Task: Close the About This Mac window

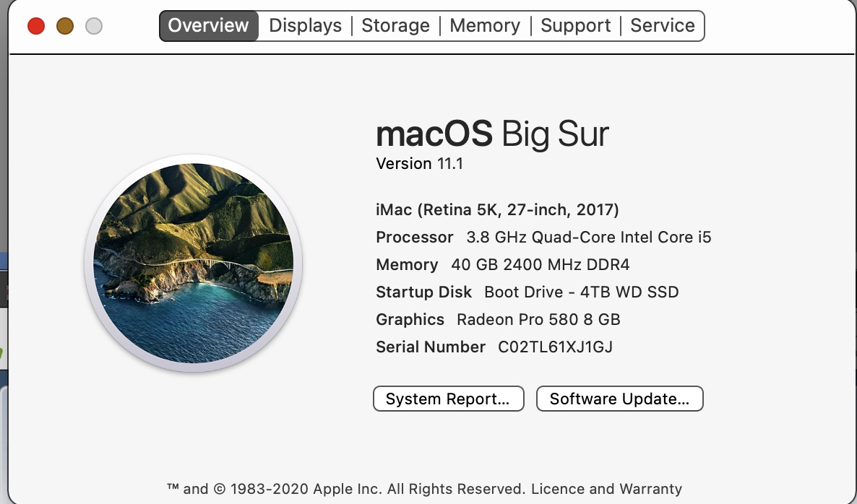Action: coord(36,26)
